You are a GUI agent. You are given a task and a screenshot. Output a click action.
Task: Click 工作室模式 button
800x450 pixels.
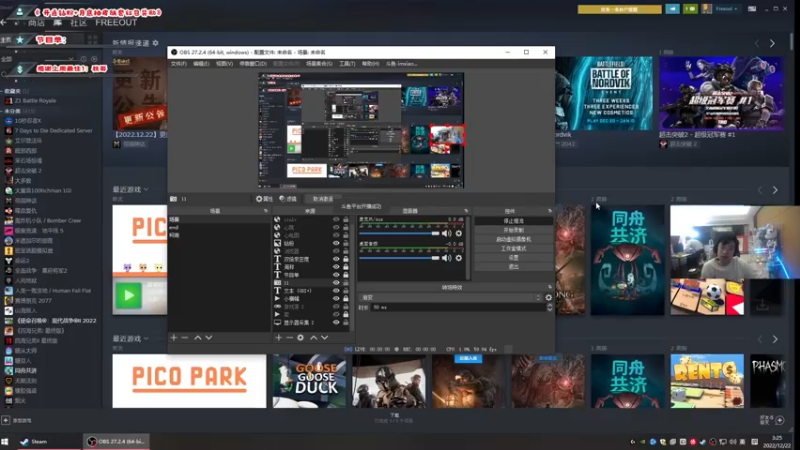pos(513,248)
